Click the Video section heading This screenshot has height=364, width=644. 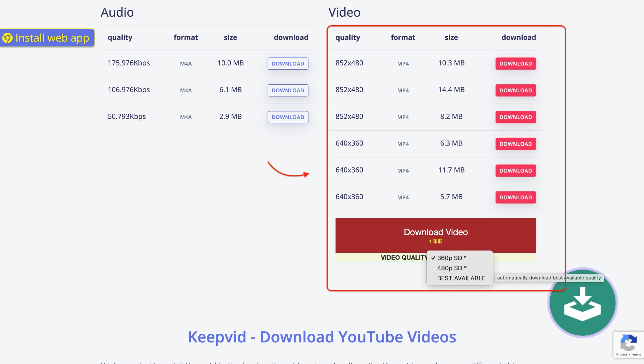tap(344, 12)
